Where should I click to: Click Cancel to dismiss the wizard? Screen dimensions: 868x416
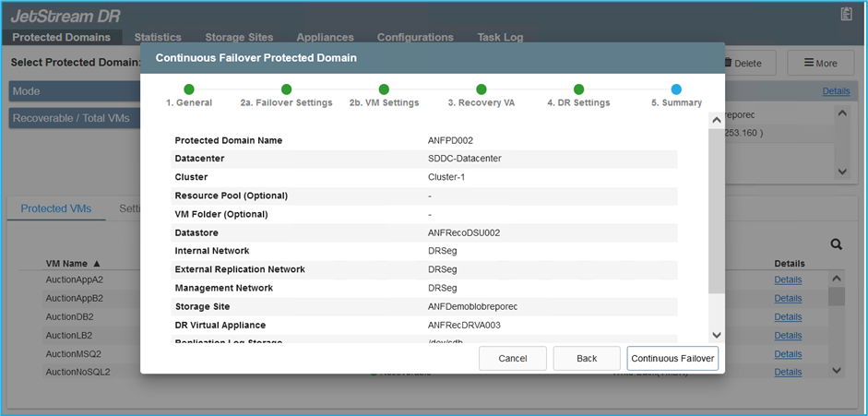[513, 359]
